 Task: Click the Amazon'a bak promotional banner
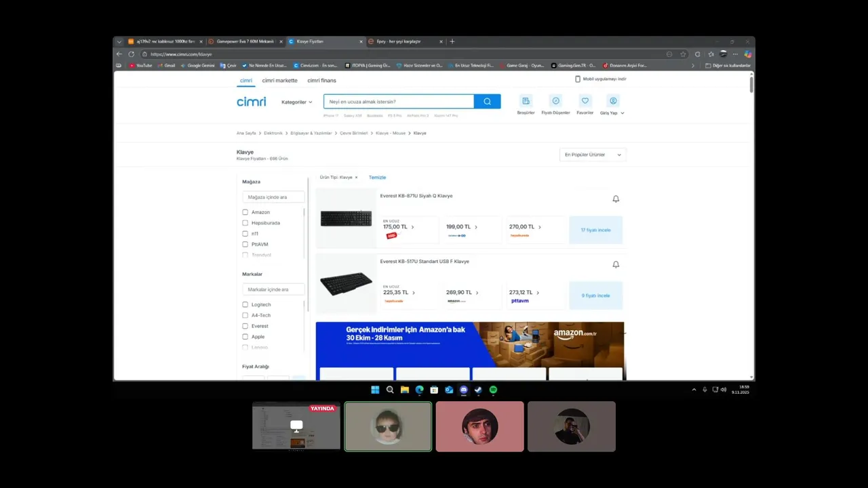click(x=469, y=351)
